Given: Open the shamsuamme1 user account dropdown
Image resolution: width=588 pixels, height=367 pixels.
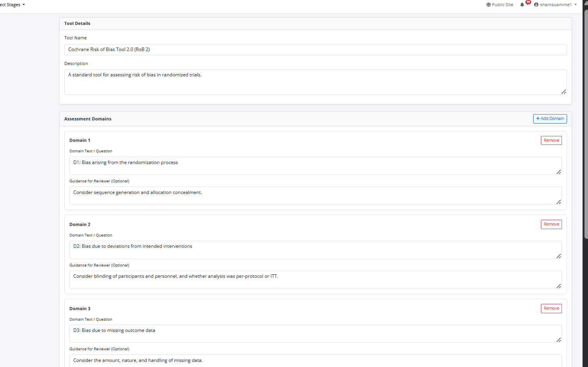Looking at the screenshot, I should pyautogui.click(x=555, y=5).
